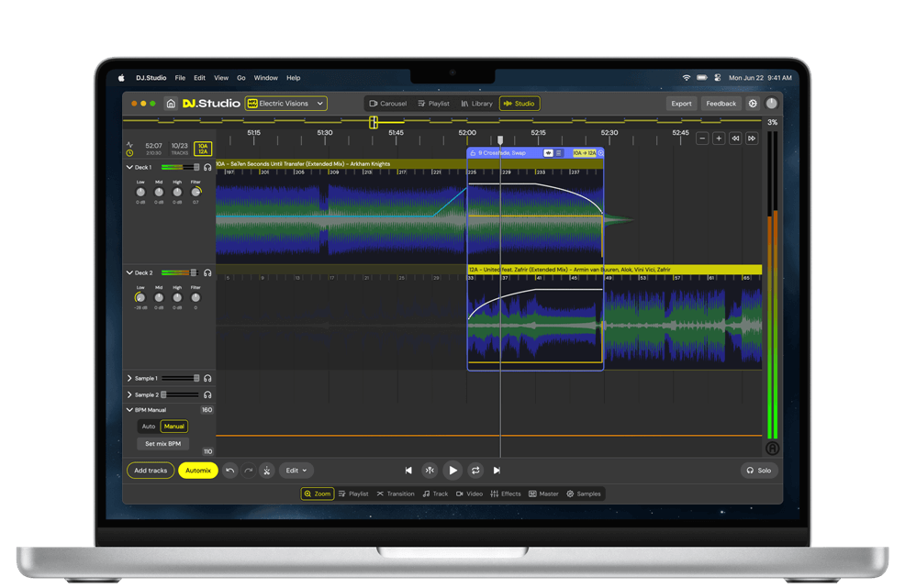Click the Home icon button
The image size is (905, 588).
point(171,104)
